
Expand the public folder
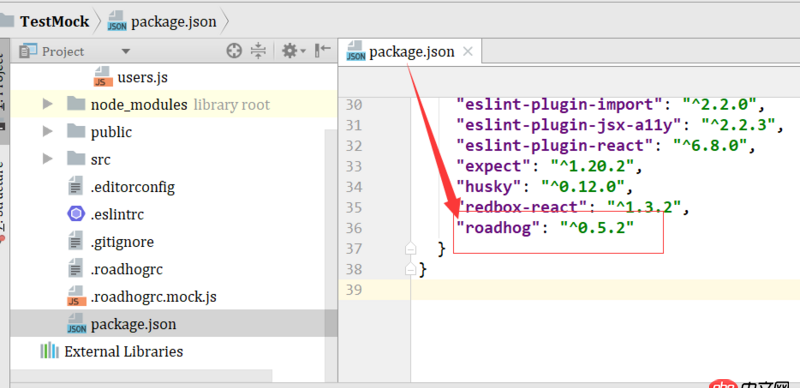click(47, 132)
